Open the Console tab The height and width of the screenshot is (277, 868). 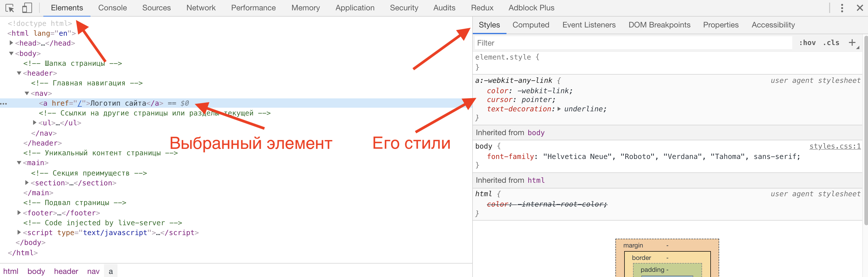pos(113,8)
